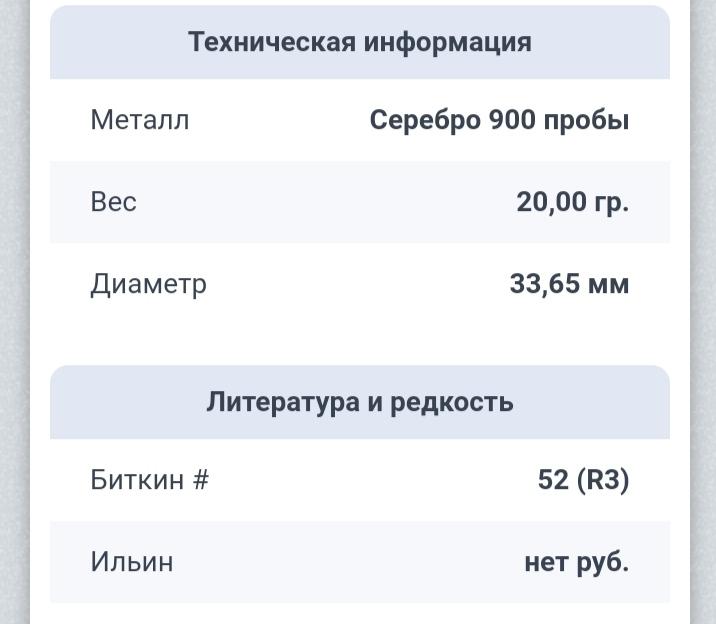
Task: Click the number 900 in the metal row
Action: point(511,120)
